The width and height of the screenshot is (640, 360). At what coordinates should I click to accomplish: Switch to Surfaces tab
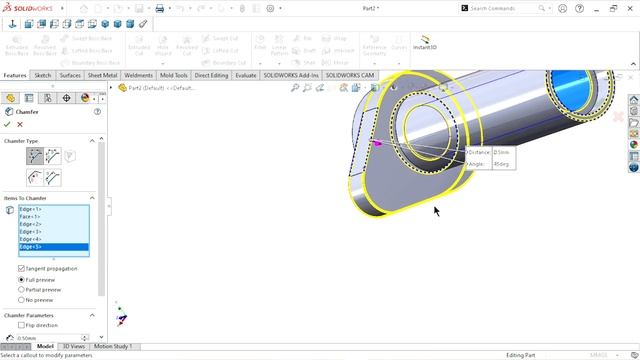[70, 75]
